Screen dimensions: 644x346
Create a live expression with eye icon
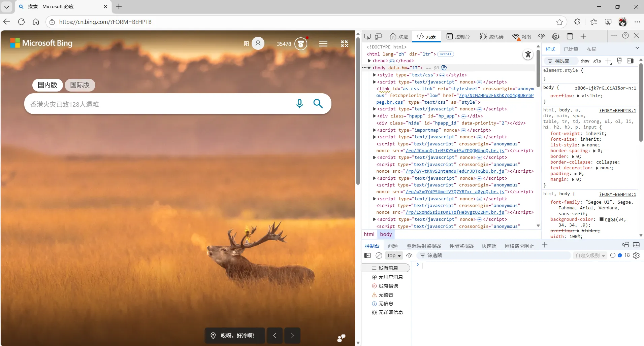pyautogui.click(x=409, y=255)
